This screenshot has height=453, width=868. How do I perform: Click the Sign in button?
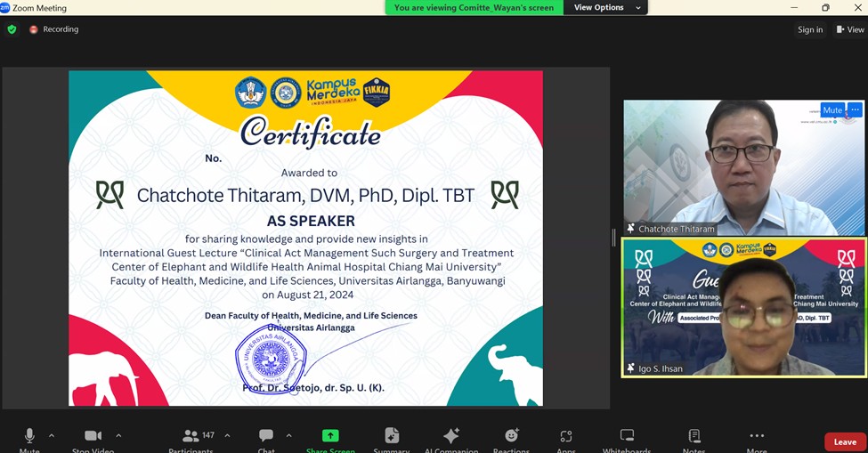pos(810,30)
